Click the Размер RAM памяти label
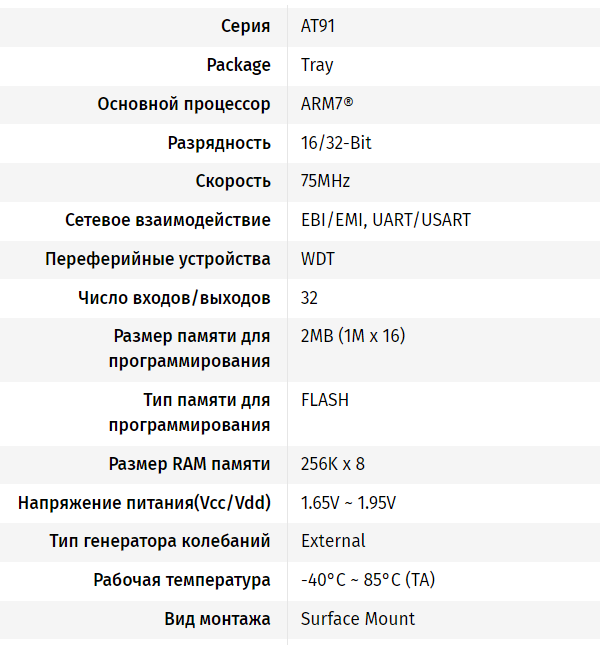This screenshot has width=600, height=645. pos(189,464)
